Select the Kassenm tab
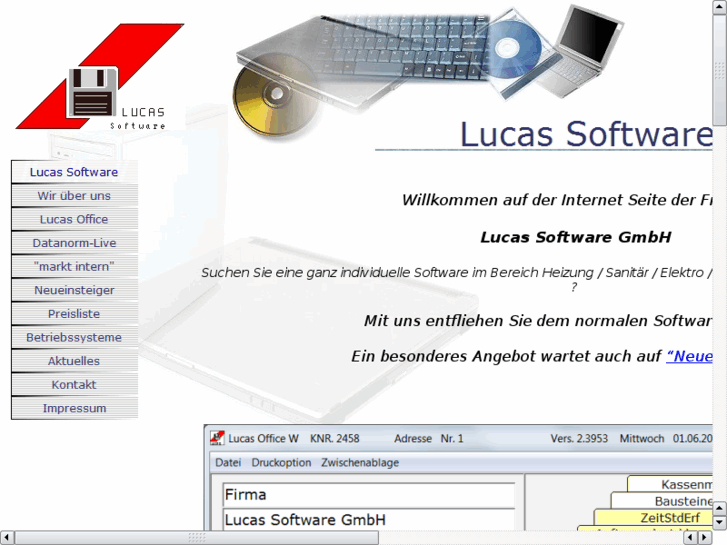Viewport: 727px width, 545px height. tap(670, 484)
